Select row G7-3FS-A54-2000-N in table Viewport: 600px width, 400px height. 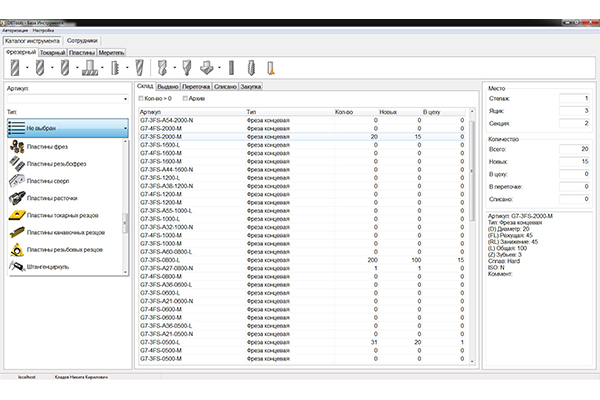302,120
